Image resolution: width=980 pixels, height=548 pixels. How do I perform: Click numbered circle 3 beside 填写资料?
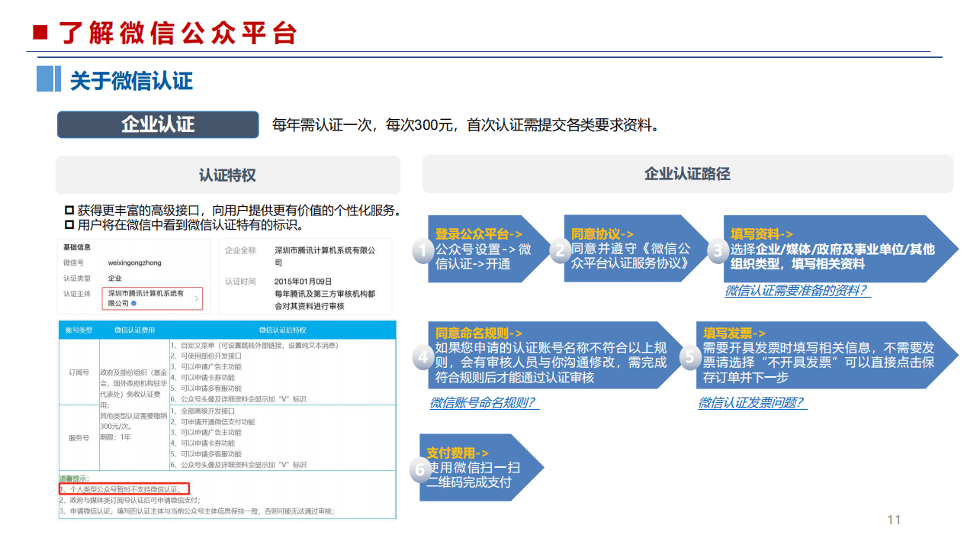tap(718, 250)
